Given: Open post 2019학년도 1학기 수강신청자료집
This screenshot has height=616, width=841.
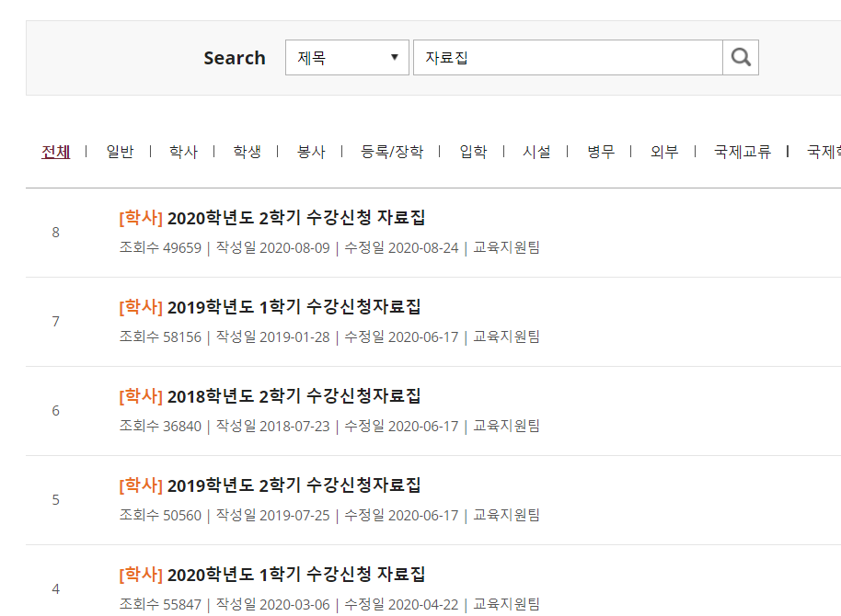Looking at the screenshot, I should point(294,307).
